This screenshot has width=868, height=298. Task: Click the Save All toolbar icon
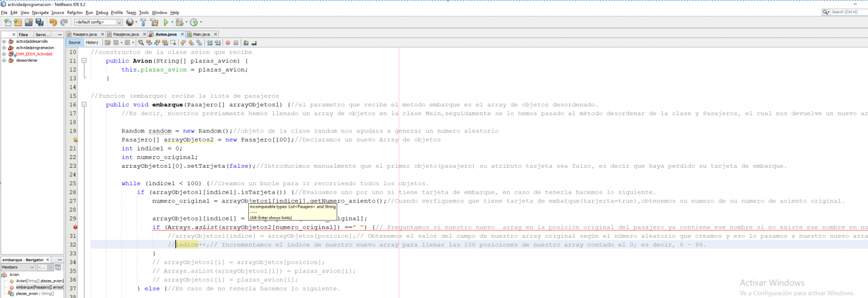(x=39, y=22)
